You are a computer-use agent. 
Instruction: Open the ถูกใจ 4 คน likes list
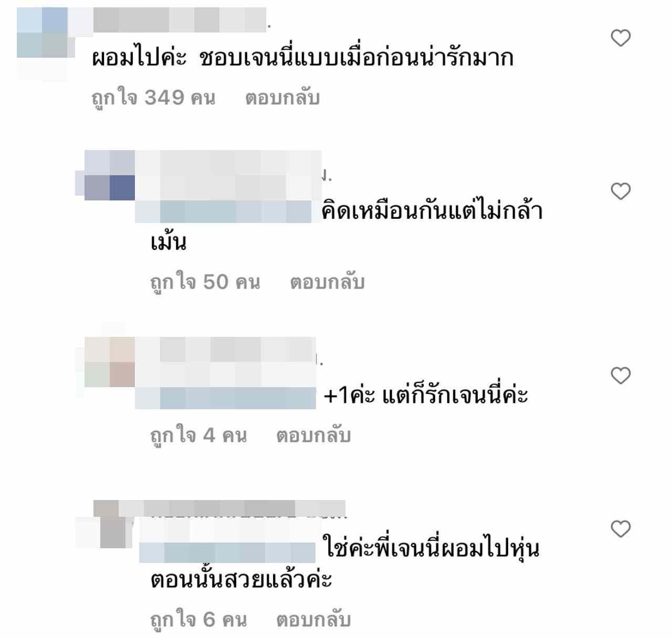pyautogui.click(x=198, y=437)
